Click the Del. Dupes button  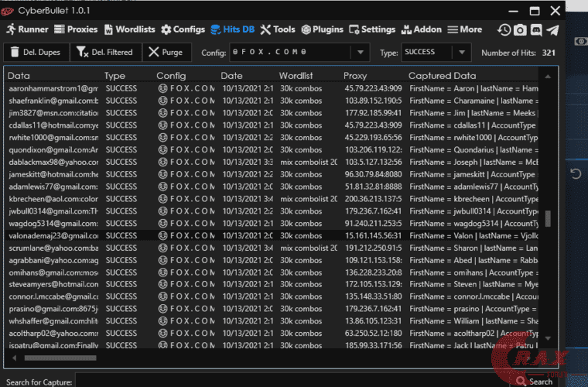[36, 53]
